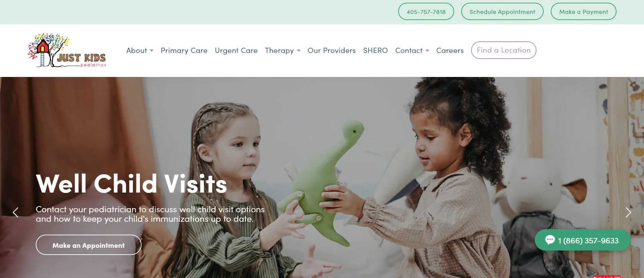Call 405-757-7818 from top bar
The image size is (644, 278).
pyautogui.click(x=426, y=12)
